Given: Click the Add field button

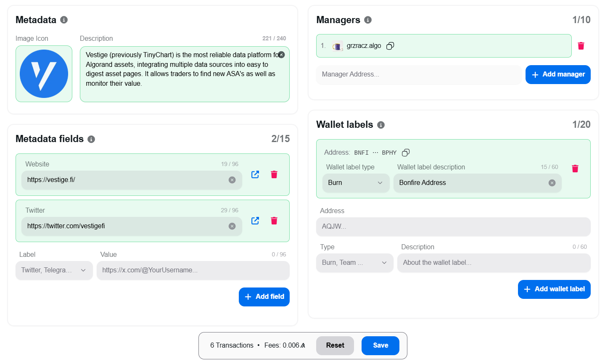Looking at the screenshot, I should 264,297.
